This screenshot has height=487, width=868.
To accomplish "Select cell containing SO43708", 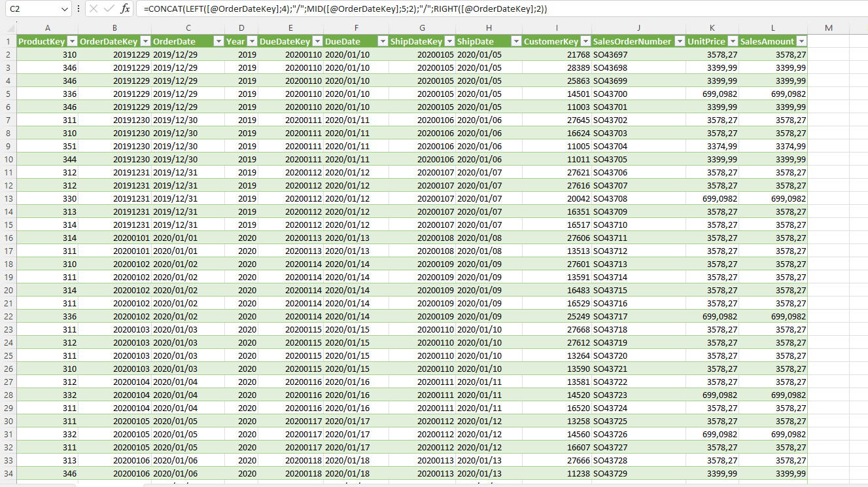I will click(638, 198).
